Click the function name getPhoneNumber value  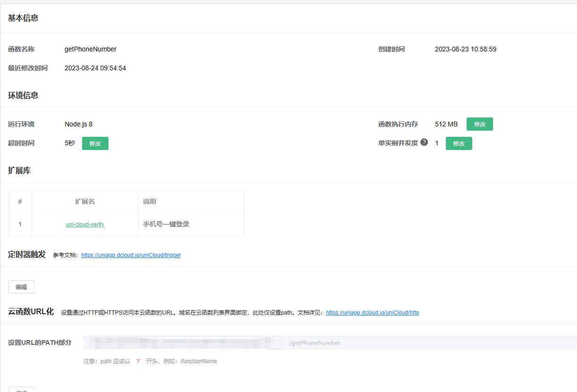click(x=91, y=49)
